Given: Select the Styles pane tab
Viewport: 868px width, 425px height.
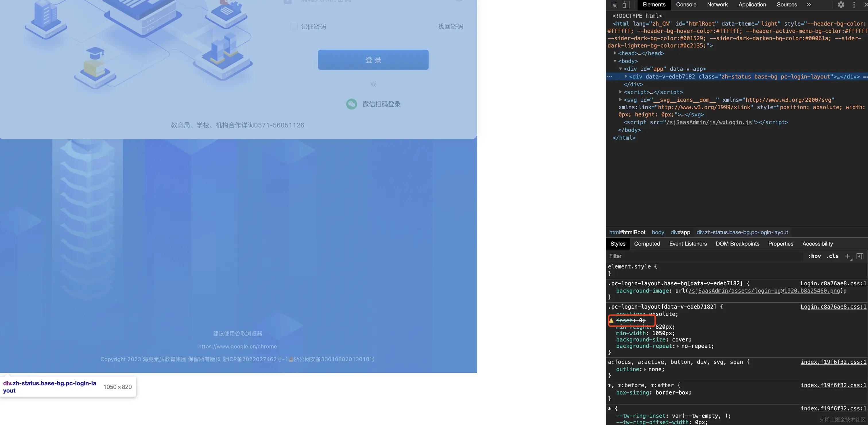Looking at the screenshot, I should [x=618, y=243].
